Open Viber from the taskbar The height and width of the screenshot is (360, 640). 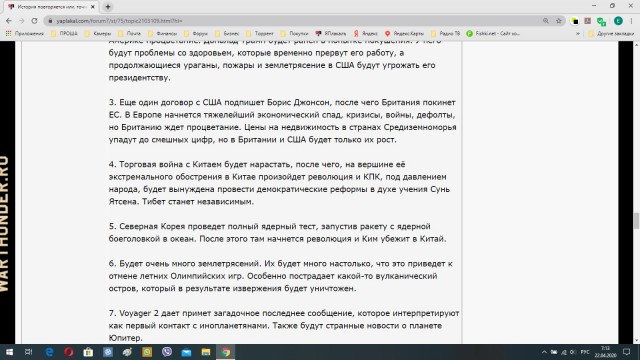click(167, 352)
